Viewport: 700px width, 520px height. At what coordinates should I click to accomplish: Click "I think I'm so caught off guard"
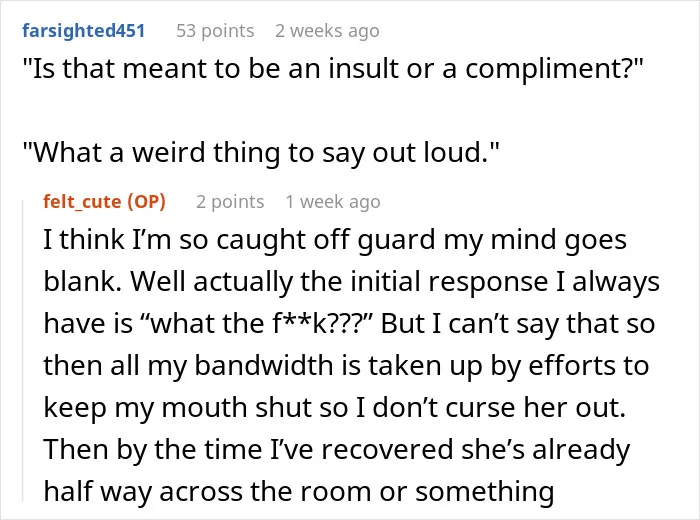(x=240, y=240)
